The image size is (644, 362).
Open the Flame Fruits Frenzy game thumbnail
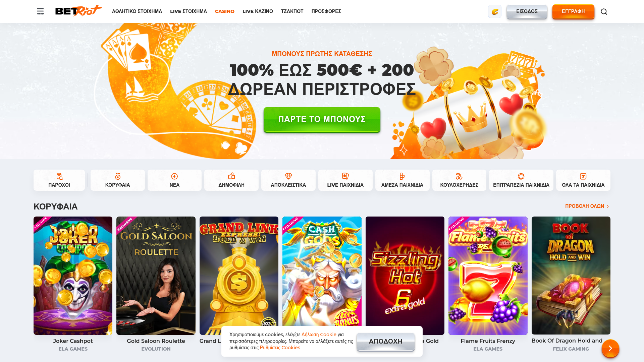pos(488,276)
